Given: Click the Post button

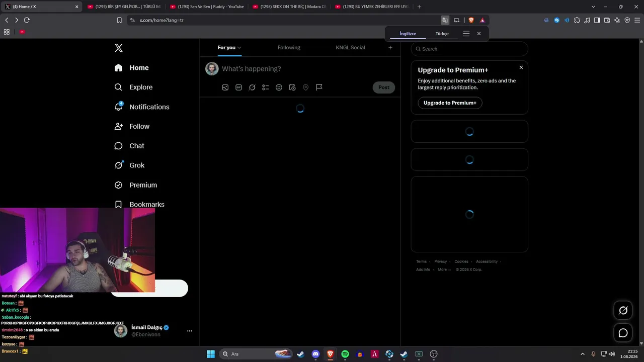Looking at the screenshot, I should coord(384,87).
